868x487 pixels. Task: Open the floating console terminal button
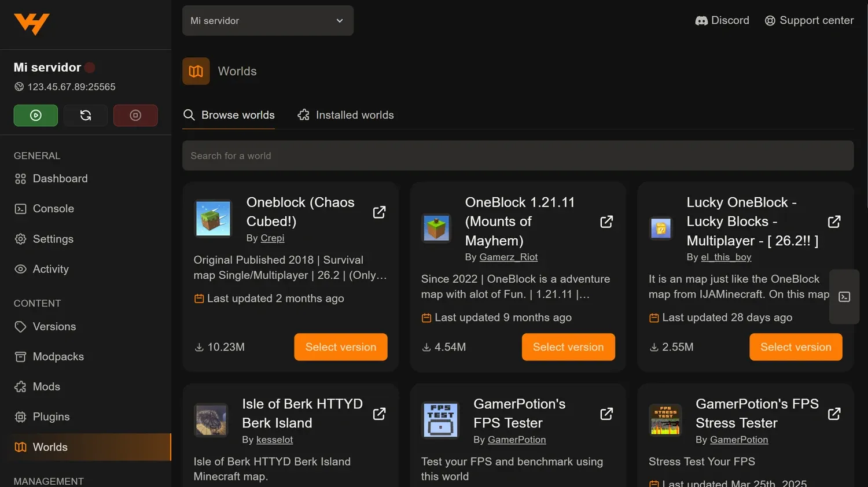click(844, 297)
